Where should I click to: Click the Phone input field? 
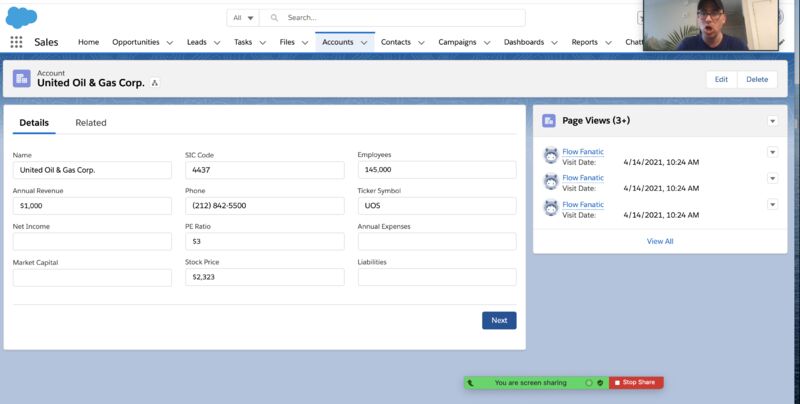265,206
